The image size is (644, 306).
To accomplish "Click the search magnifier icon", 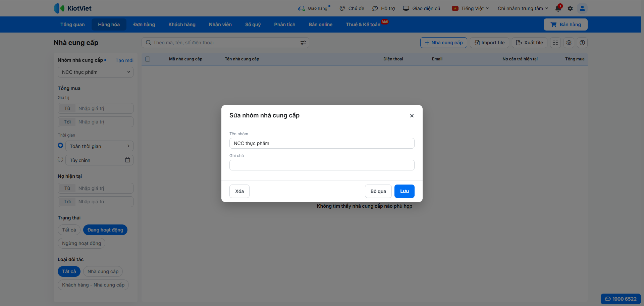I will [149, 43].
